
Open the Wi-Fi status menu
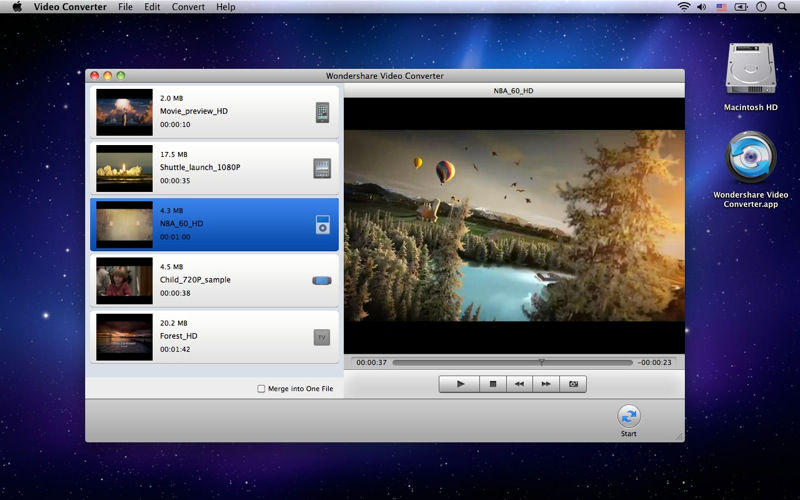[x=684, y=7]
